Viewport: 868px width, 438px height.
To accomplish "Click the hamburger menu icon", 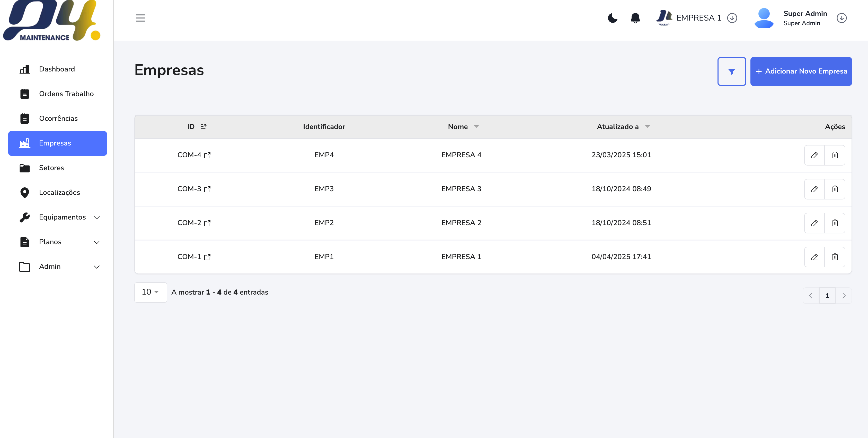I will pos(140,18).
